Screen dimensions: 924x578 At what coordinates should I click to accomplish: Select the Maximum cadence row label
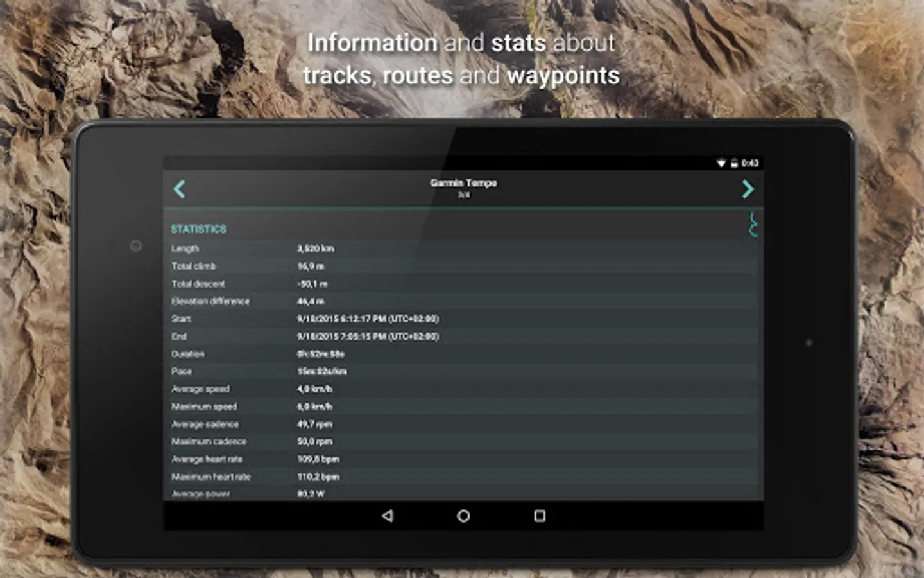coord(209,442)
